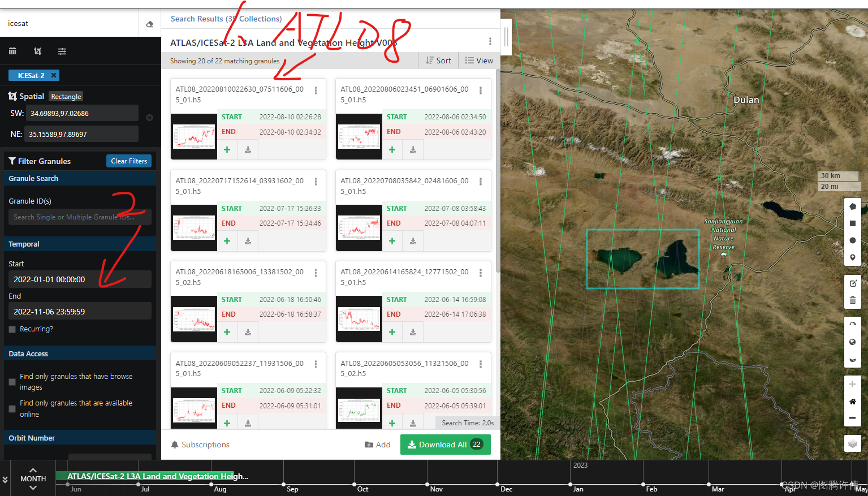Edit the temporal End date field
This screenshot has height=496, width=868.
click(x=80, y=312)
